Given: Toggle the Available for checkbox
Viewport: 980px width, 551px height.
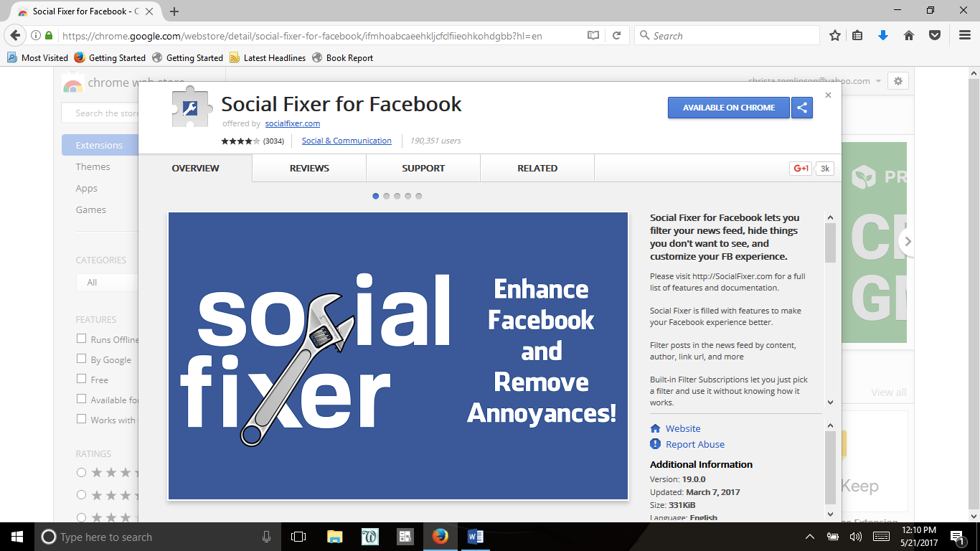Looking at the screenshot, I should click(81, 399).
